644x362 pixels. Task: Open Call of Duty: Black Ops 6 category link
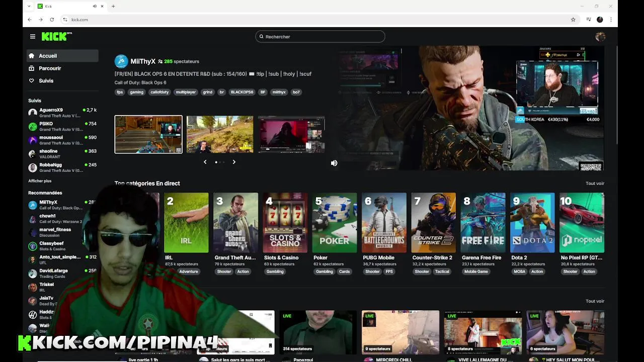click(140, 82)
